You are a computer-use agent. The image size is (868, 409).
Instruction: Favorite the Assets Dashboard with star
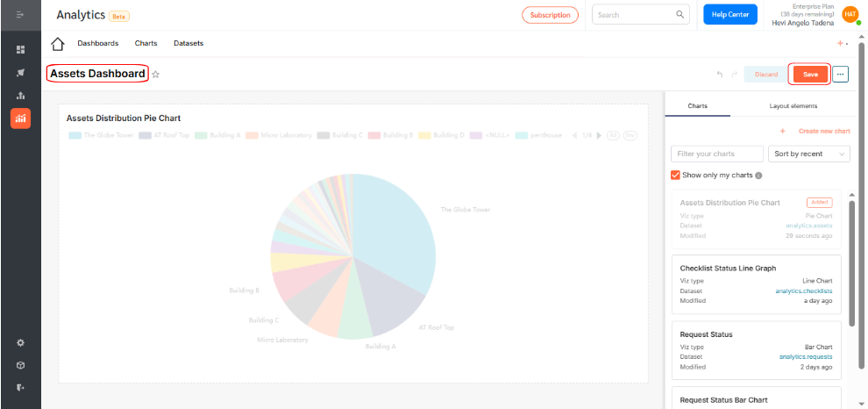pyautogui.click(x=155, y=75)
